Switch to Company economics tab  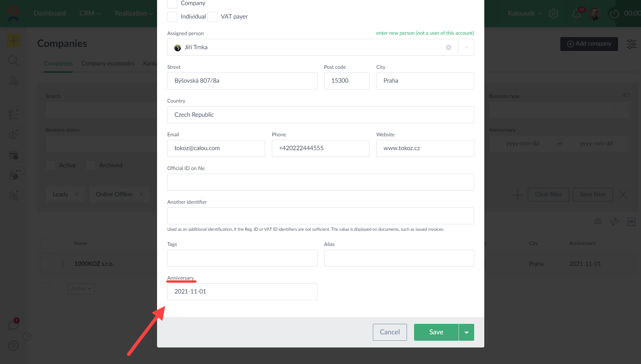108,63
